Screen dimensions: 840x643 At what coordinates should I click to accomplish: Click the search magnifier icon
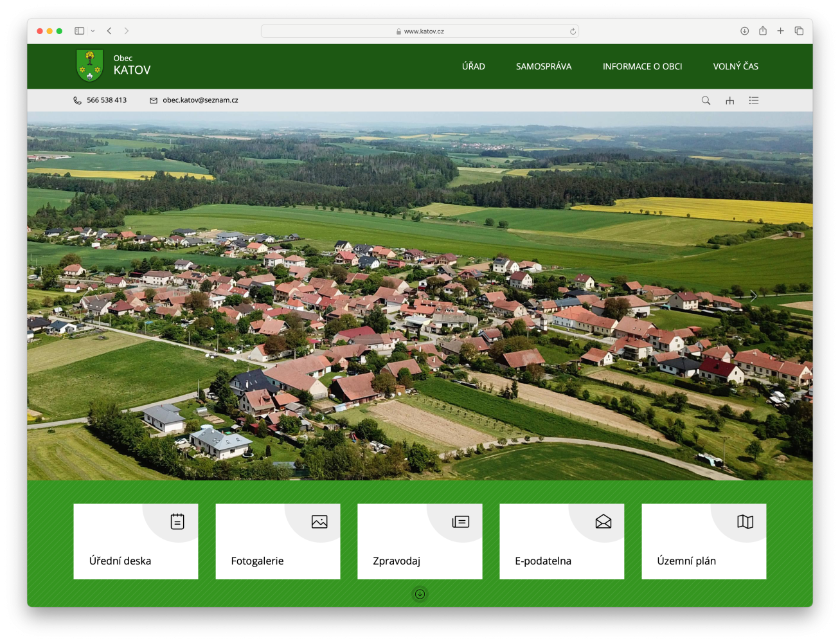pos(706,100)
